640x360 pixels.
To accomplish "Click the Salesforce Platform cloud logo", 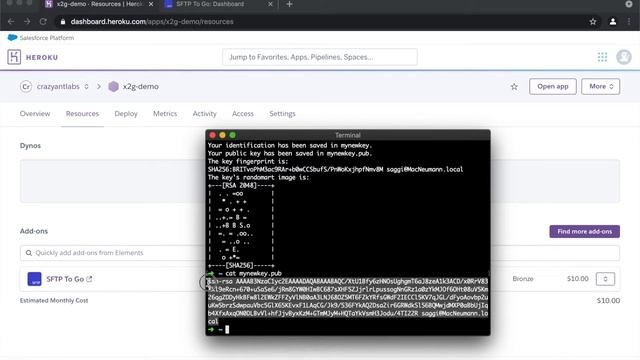I will (x=12, y=38).
